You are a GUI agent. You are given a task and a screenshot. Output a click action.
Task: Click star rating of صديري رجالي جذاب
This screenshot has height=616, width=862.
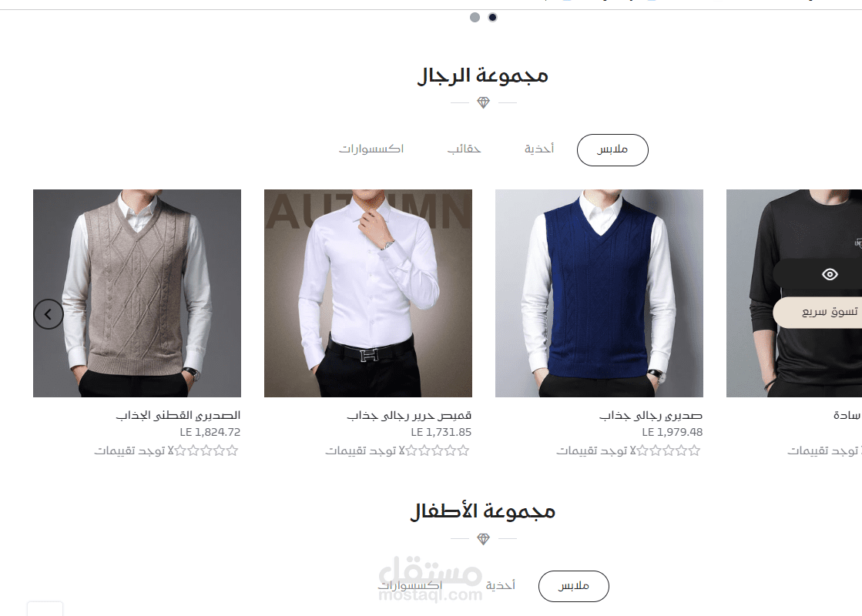pos(668,450)
